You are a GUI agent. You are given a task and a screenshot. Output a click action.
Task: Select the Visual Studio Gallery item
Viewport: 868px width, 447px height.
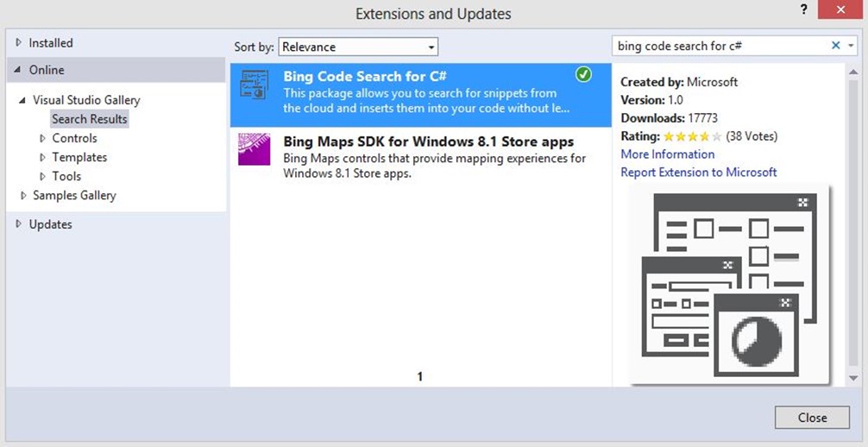[86, 100]
